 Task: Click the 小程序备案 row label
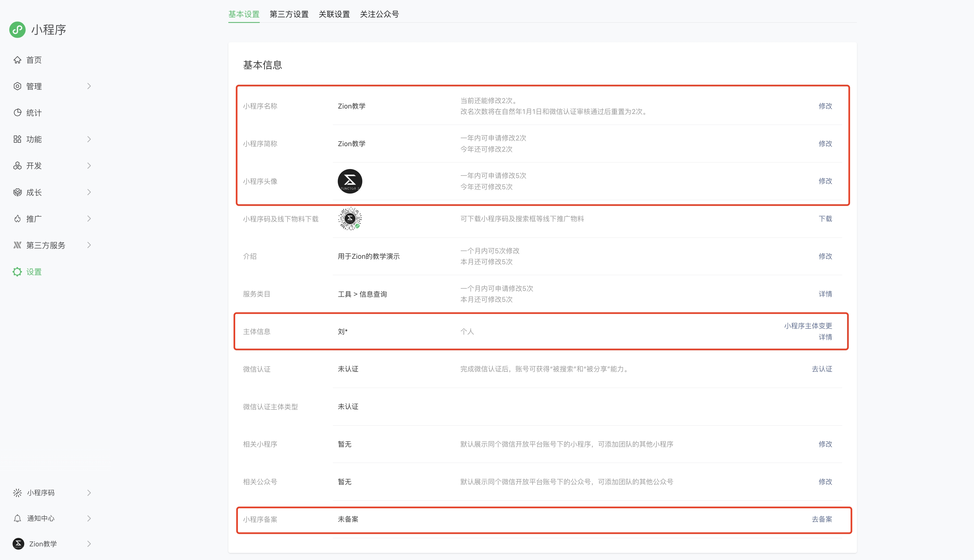[x=260, y=520]
